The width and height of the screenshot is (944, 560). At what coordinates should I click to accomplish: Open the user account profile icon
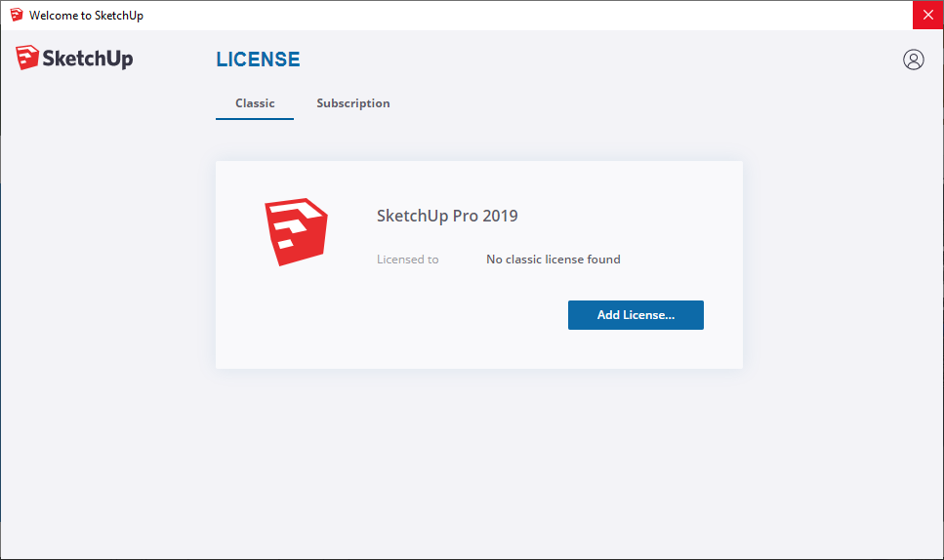pos(913,60)
